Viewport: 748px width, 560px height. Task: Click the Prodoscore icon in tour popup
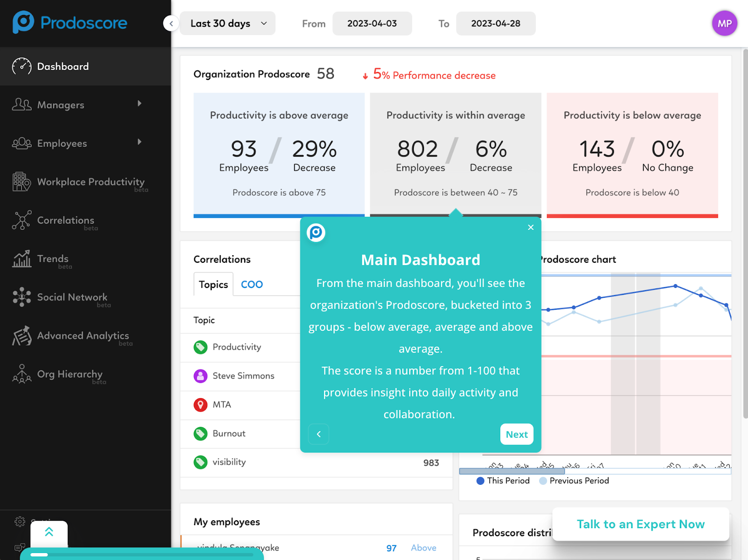pyautogui.click(x=316, y=232)
